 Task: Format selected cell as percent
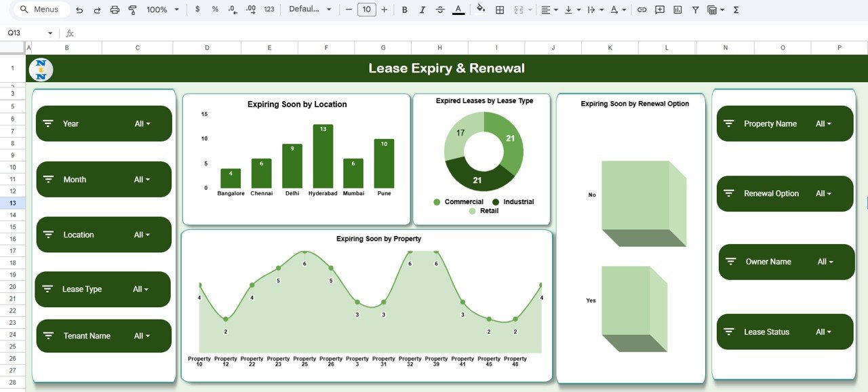click(214, 9)
